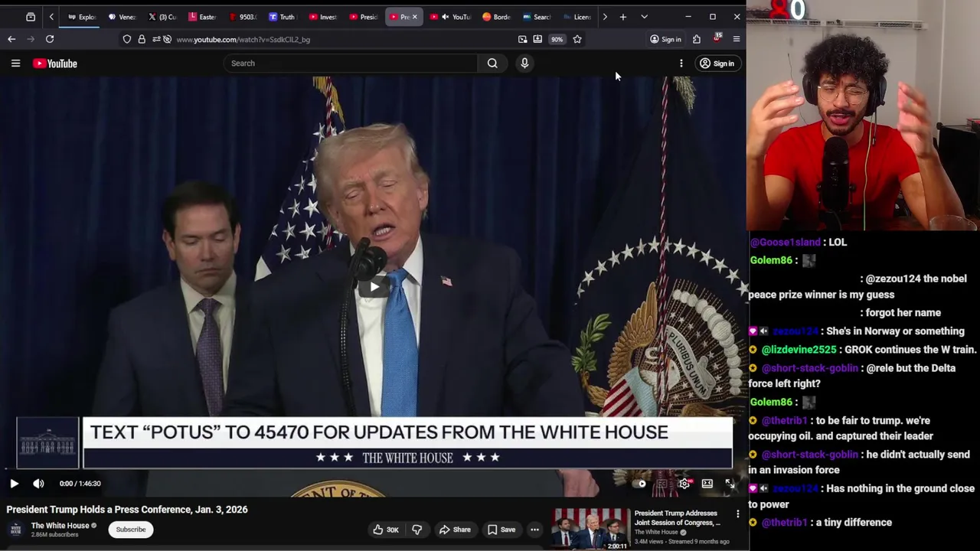Open tracking protection shield in address bar
The image size is (980, 551).
point(127,39)
